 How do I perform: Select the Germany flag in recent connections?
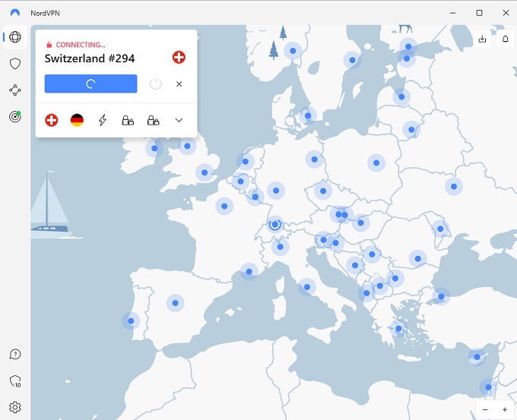tap(77, 120)
